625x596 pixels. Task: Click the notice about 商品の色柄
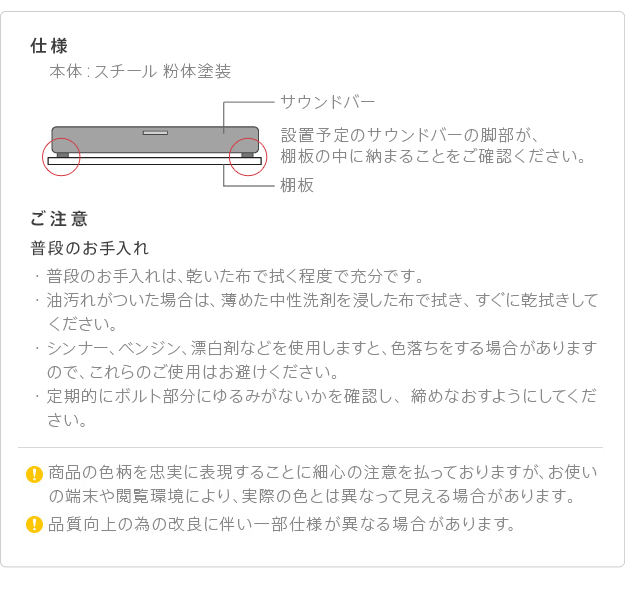[x=323, y=484]
